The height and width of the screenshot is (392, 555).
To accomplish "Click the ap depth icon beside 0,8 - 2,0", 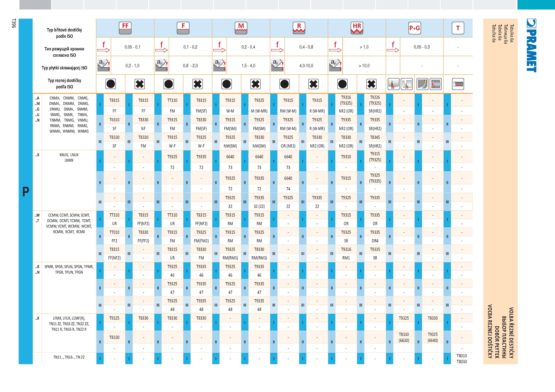I will point(162,65).
